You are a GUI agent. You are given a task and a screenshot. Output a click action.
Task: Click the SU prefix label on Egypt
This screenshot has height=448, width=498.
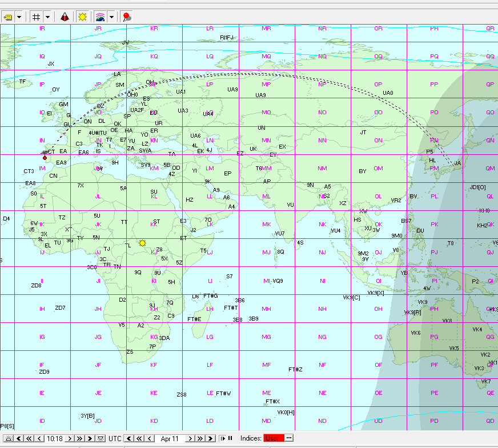154,191
